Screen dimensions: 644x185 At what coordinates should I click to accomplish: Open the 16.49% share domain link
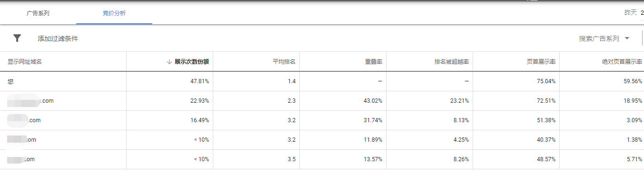(24, 120)
